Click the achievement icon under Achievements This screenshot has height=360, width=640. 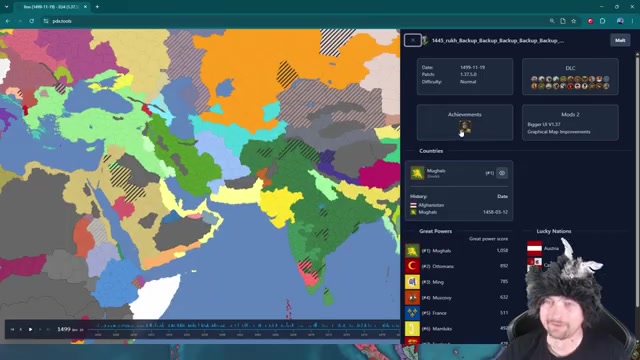(x=464, y=126)
